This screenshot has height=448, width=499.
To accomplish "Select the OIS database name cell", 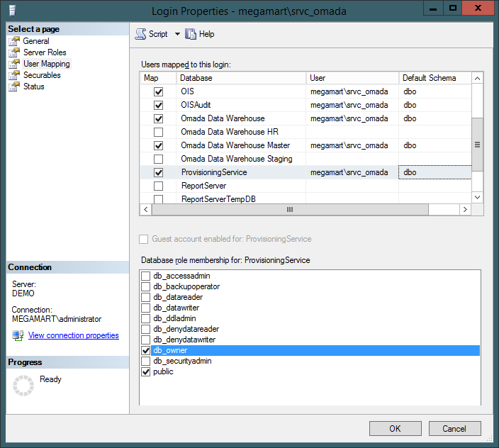I will 241,91.
